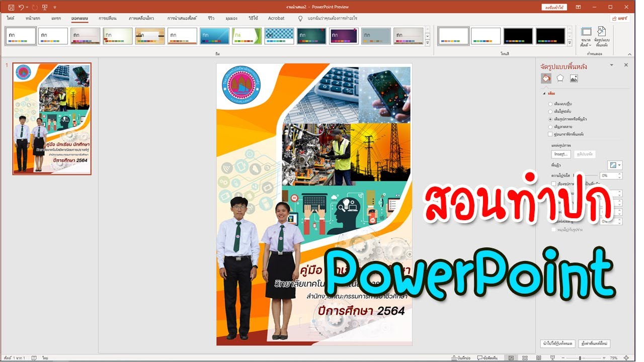Switch to Slide Sorter view icon

point(525,358)
